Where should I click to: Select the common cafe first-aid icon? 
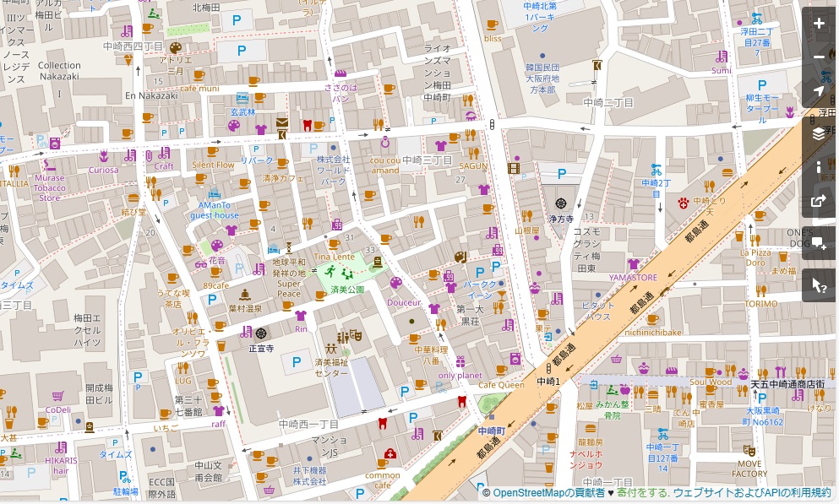coord(390,454)
